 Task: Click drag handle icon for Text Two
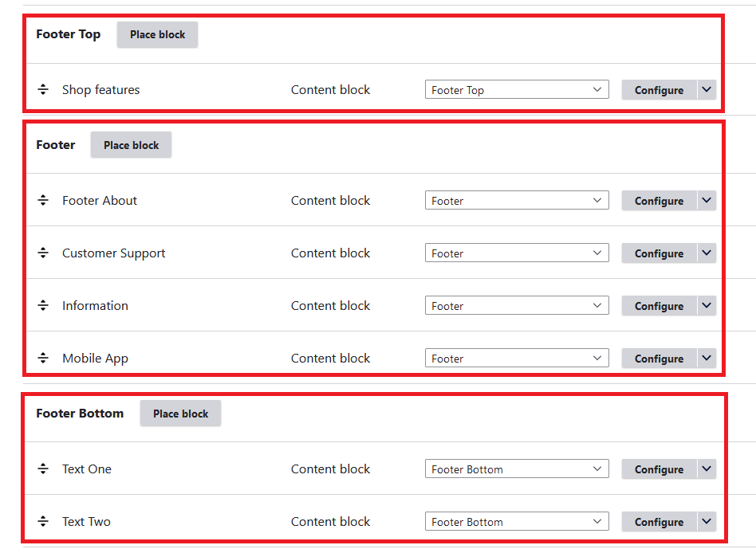tap(43, 522)
